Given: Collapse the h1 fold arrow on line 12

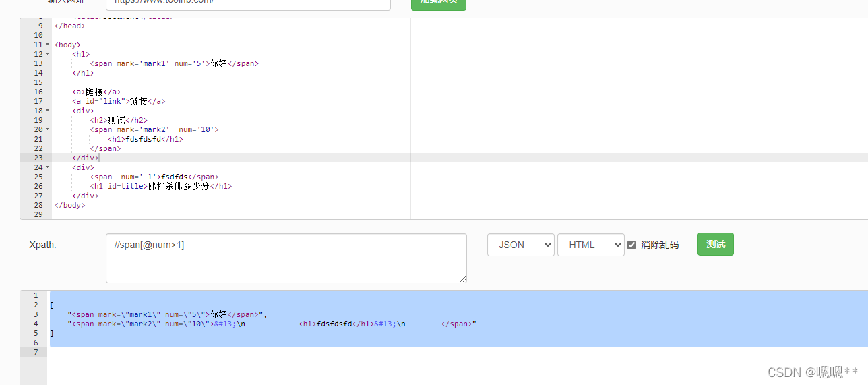Looking at the screenshot, I should pos(47,54).
